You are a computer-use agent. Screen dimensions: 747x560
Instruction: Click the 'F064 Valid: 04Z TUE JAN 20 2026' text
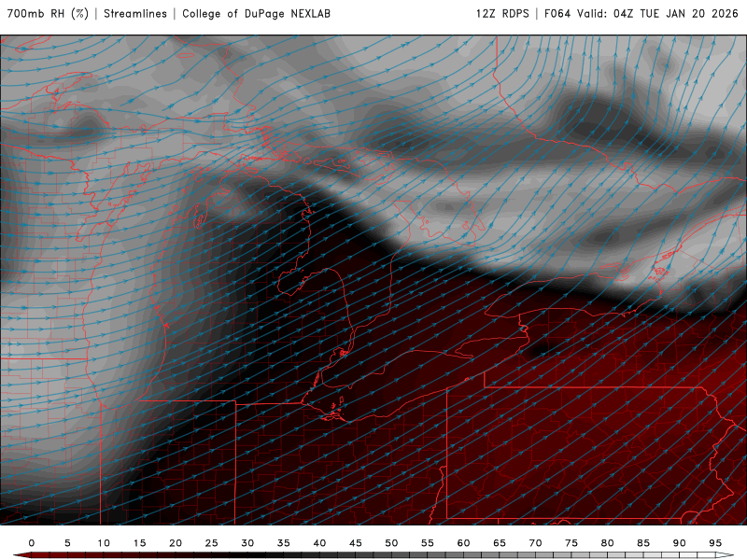[x=641, y=14]
